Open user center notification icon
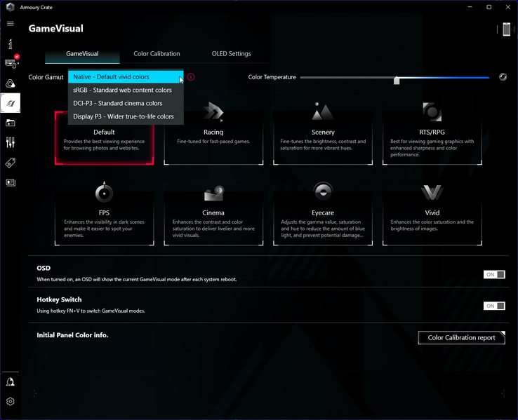This screenshot has height=420, width=518. coord(11,381)
